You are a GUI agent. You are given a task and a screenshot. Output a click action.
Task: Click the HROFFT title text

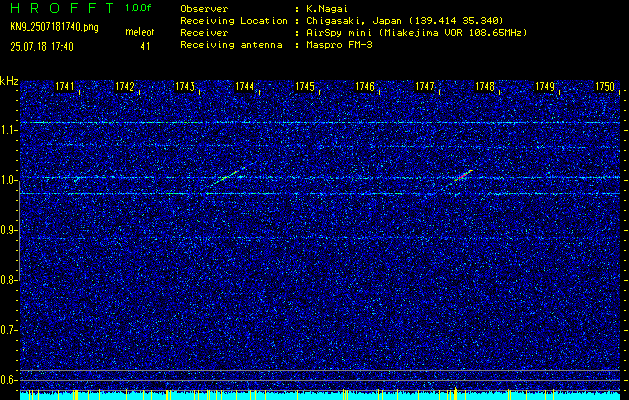point(62,8)
